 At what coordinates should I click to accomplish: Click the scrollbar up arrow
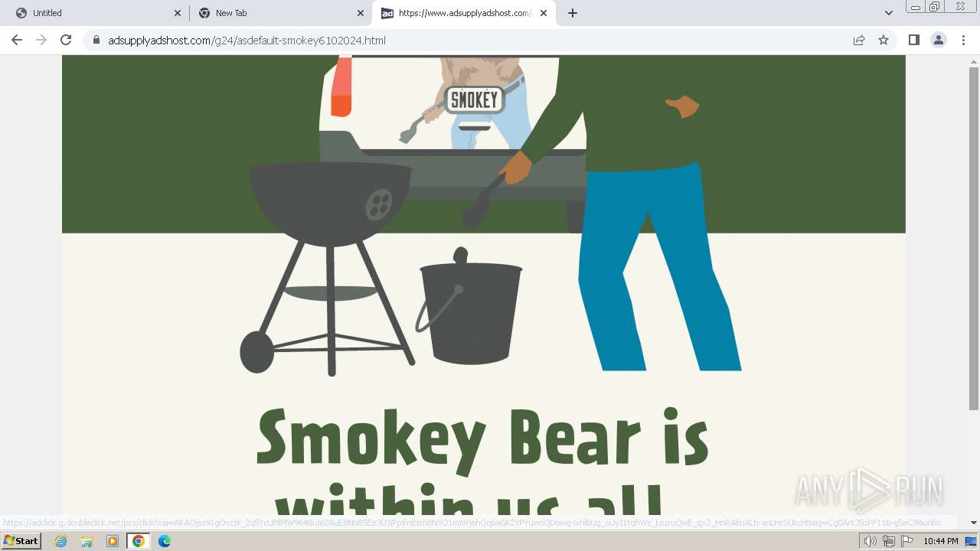(974, 60)
